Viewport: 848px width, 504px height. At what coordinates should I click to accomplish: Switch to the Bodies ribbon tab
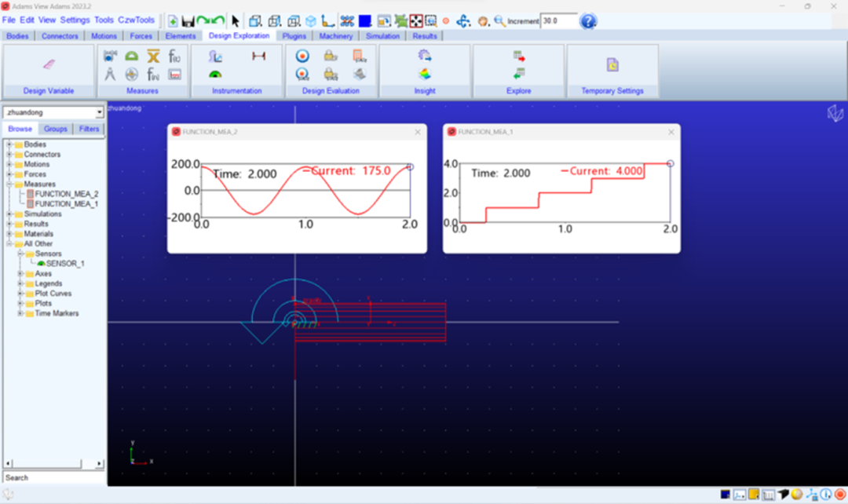point(17,35)
